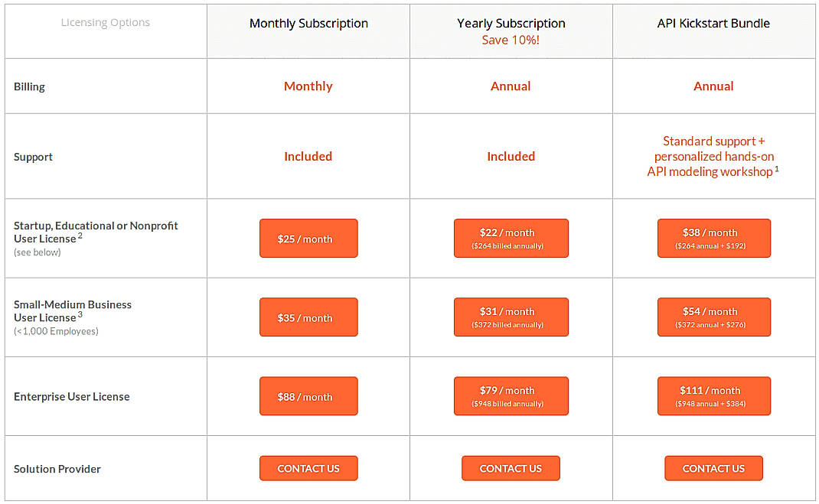The width and height of the screenshot is (819, 504).
Task: Click the $25 / month Monthly Startup button
Action: [x=308, y=238]
